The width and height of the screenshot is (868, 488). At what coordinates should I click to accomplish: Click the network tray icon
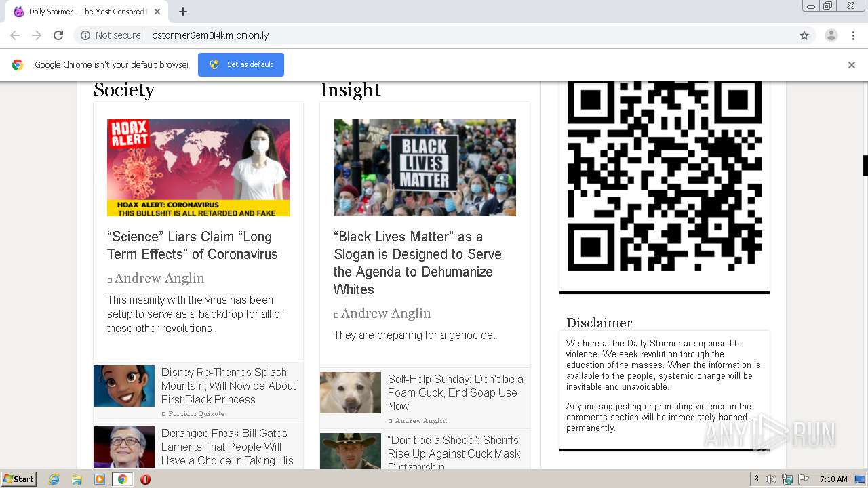(x=787, y=479)
